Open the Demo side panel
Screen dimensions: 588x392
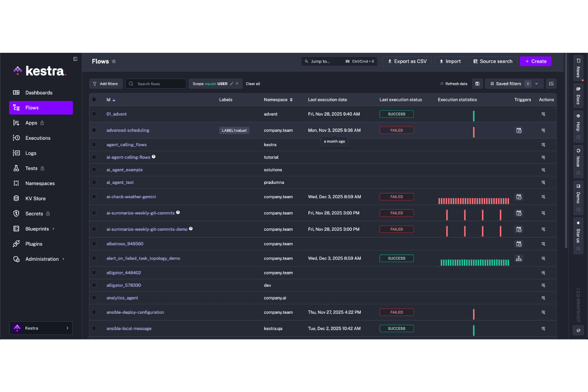point(578,198)
